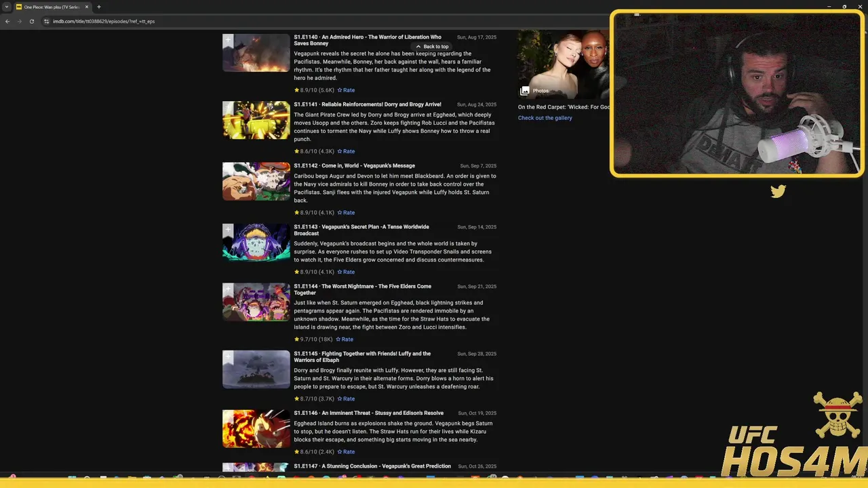The height and width of the screenshot is (488, 868).
Task: Click the On the Red Carpet headline
Action: click(x=564, y=107)
